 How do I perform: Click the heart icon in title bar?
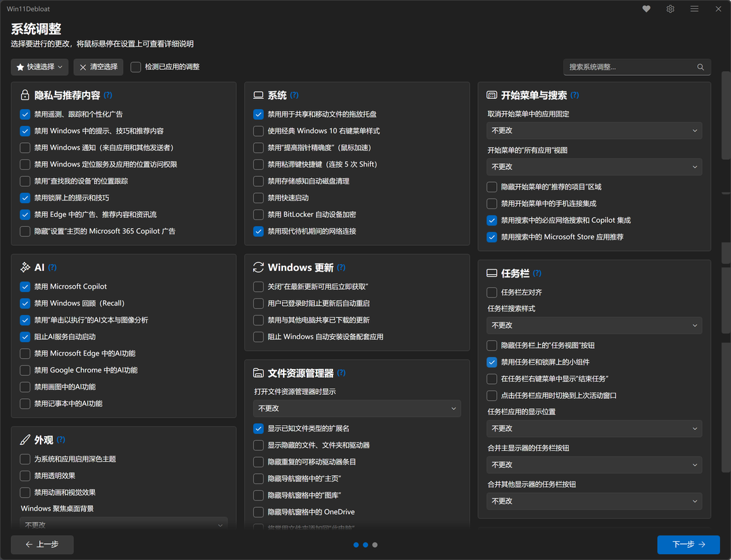pos(646,9)
